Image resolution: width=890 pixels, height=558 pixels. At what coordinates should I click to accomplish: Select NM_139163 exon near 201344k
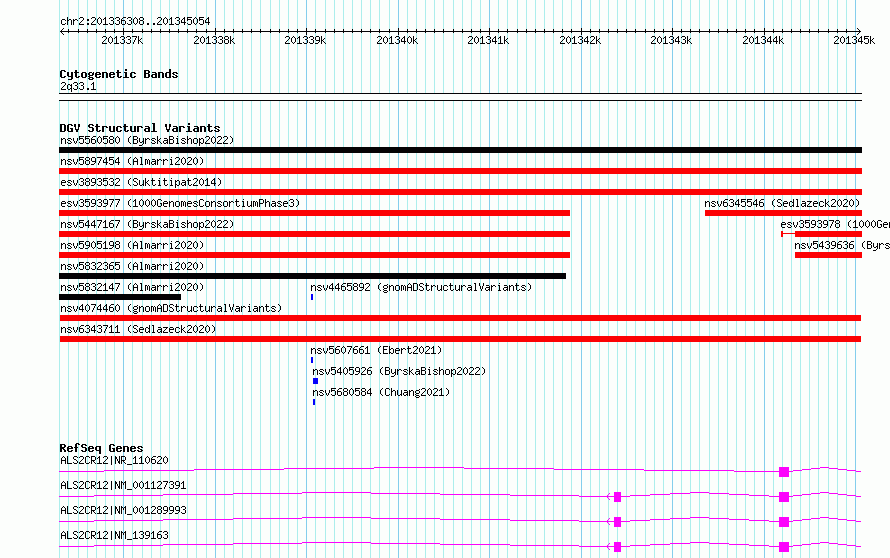pyautogui.click(x=784, y=547)
